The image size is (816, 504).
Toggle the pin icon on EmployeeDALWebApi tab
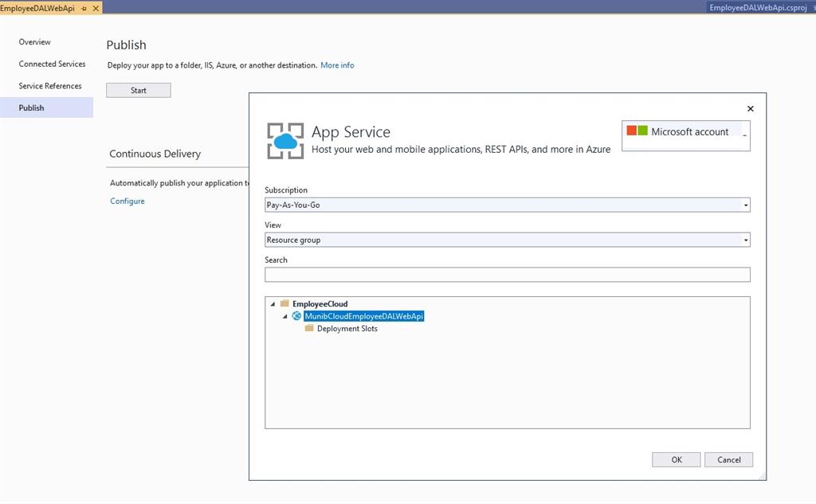[x=83, y=9]
